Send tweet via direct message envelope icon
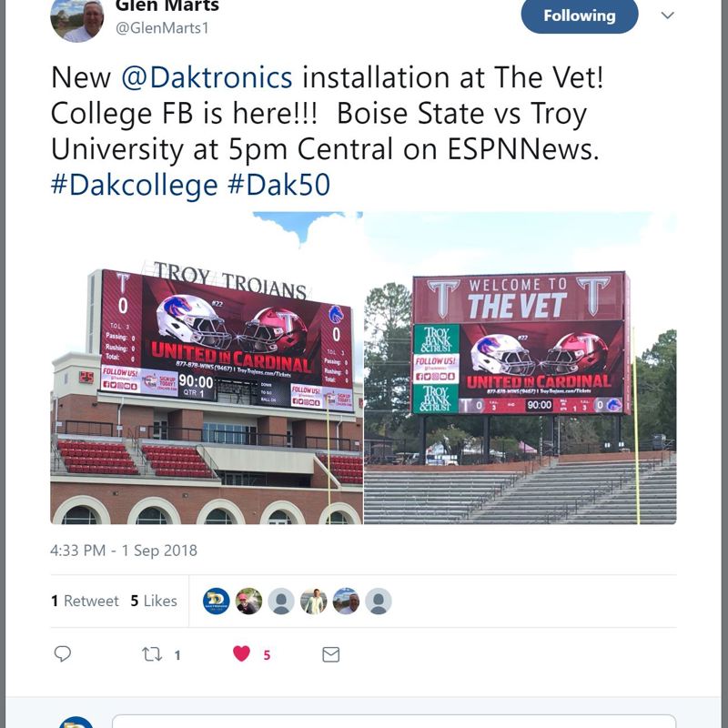This screenshot has height=728, width=728. point(331,654)
